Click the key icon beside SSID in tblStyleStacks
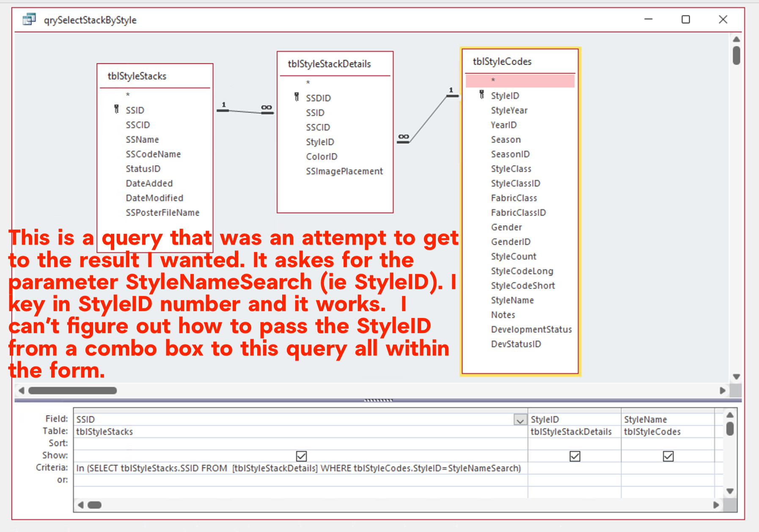Viewport: 759px width, 532px height. point(116,110)
